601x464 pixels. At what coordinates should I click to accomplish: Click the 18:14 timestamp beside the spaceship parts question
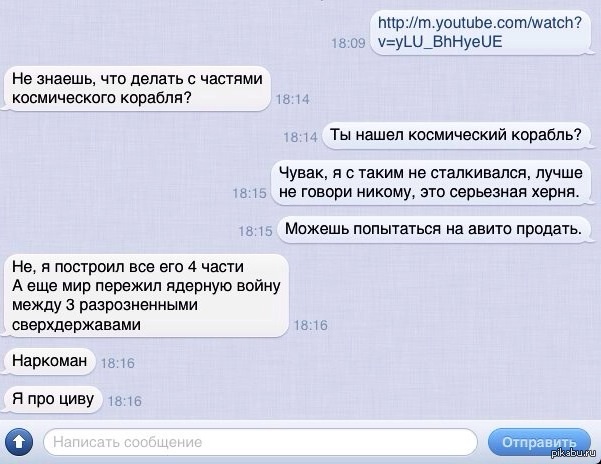292,99
